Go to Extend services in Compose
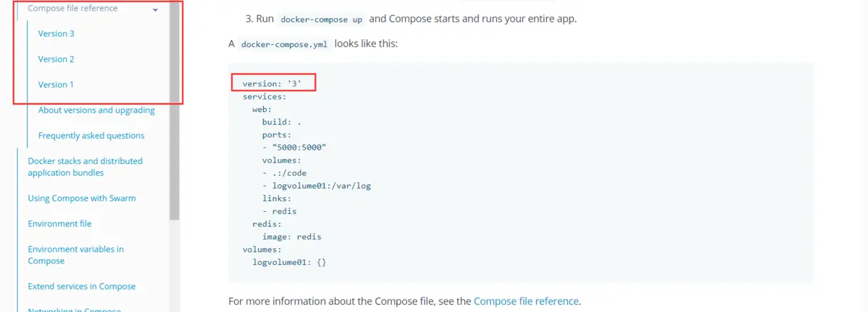Viewport: 868px width, 312px height. pyautogui.click(x=82, y=286)
